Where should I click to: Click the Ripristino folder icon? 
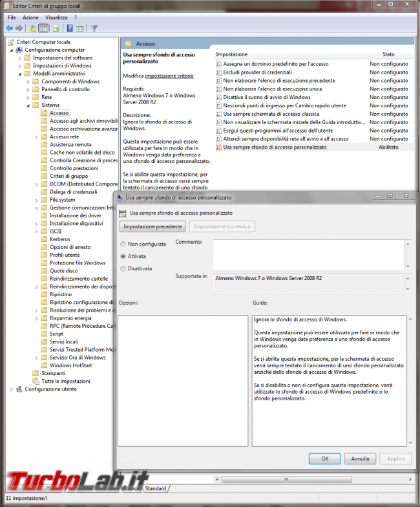coord(44,294)
